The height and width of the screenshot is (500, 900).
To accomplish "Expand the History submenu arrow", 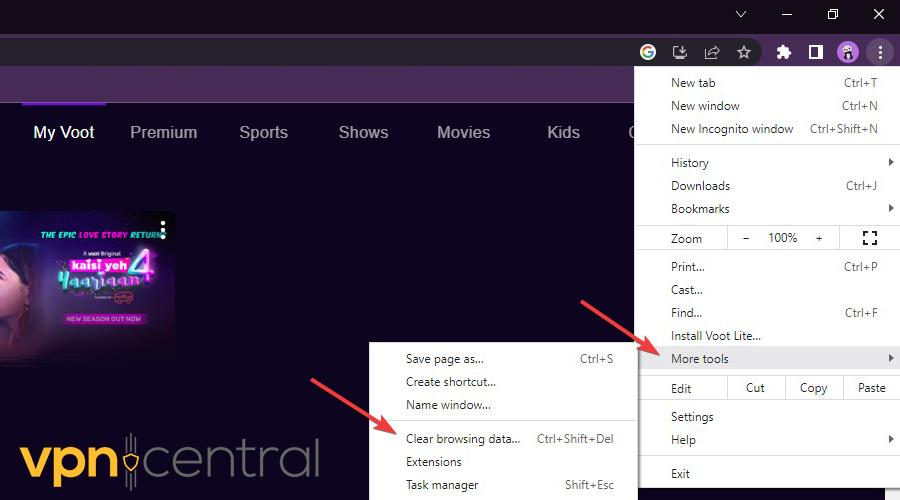I will pyautogui.click(x=890, y=162).
